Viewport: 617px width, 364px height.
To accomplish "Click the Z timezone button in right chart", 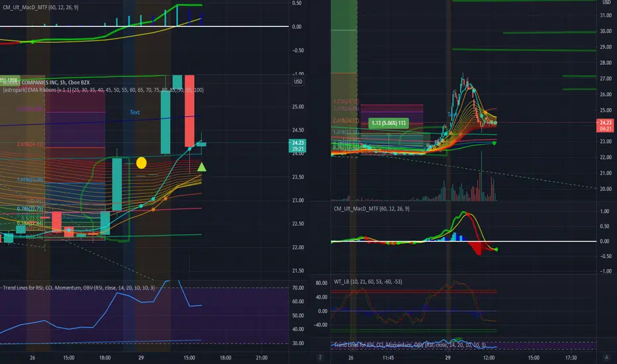I will pos(320,357).
